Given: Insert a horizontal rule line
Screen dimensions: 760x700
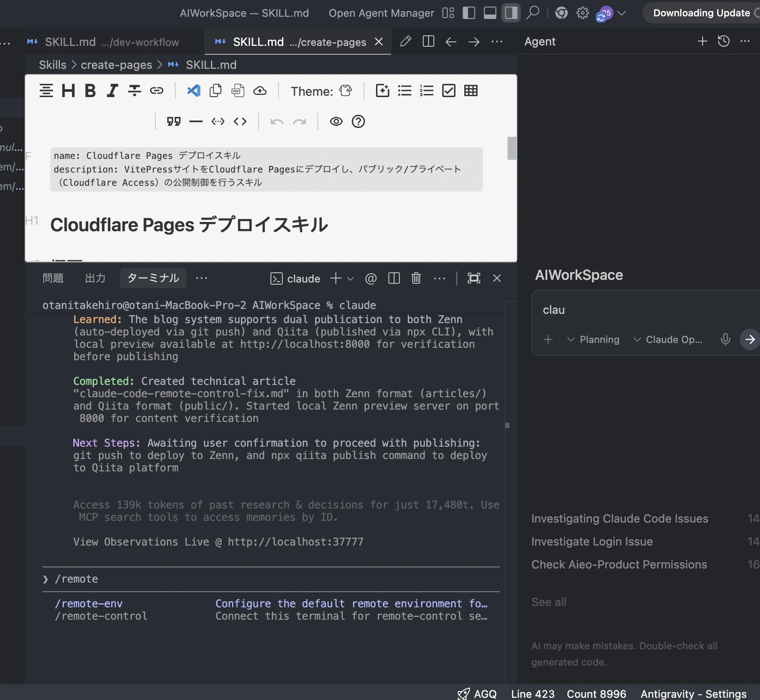Looking at the screenshot, I should tap(196, 121).
